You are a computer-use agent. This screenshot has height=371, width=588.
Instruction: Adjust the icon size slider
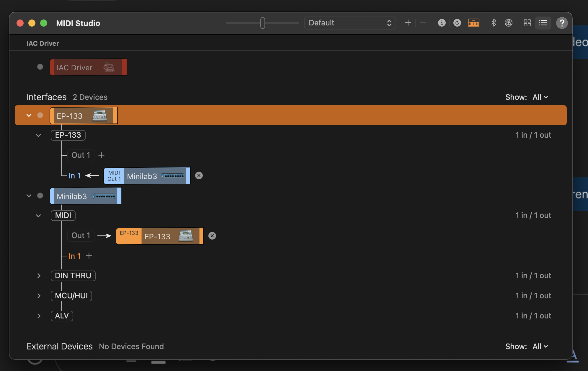pos(262,23)
